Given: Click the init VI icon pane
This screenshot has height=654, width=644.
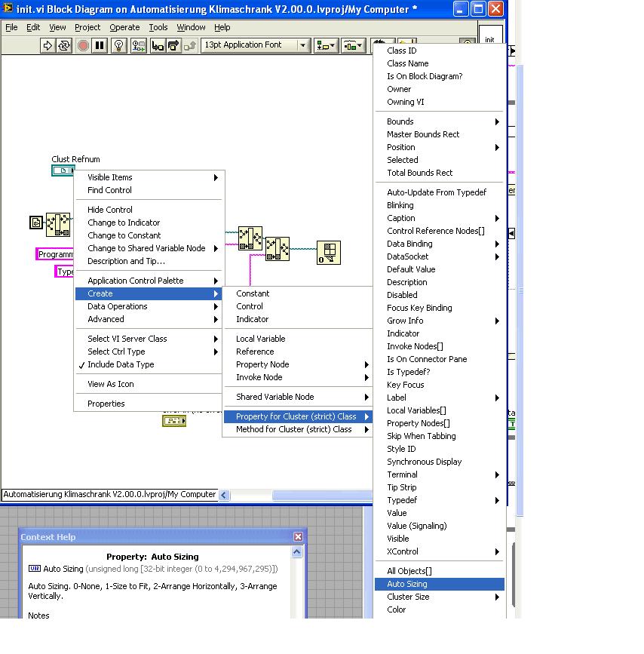Looking at the screenshot, I should point(490,35).
